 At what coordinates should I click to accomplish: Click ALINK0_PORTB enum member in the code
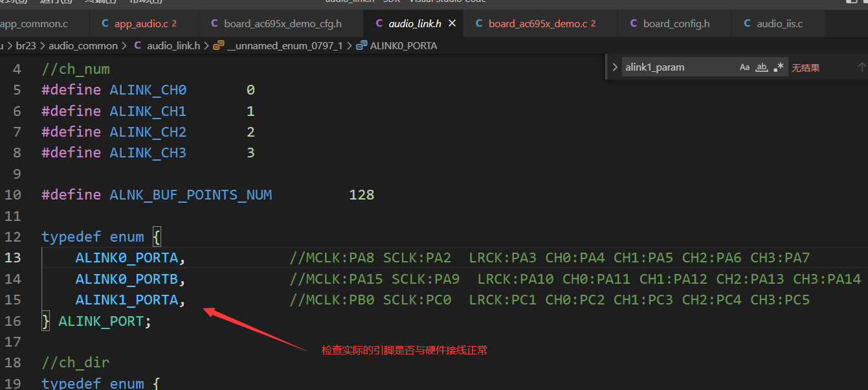click(x=126, y=279)
